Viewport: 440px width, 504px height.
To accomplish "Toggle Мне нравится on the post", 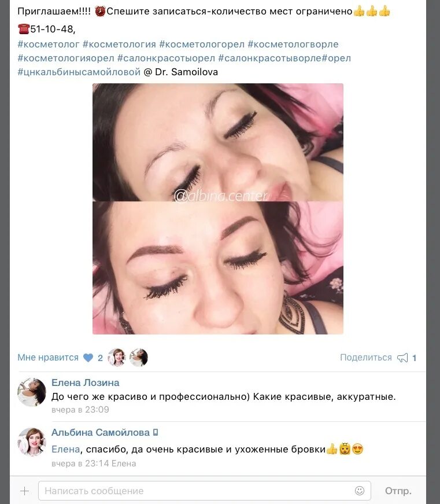I will coord(48,358).
